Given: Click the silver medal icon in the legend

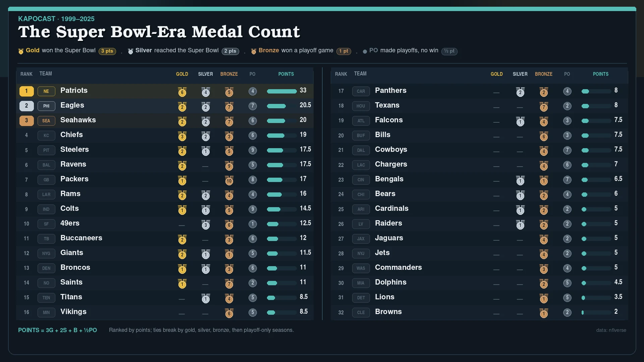Looking at the screenshot, I should pos(130,51).
